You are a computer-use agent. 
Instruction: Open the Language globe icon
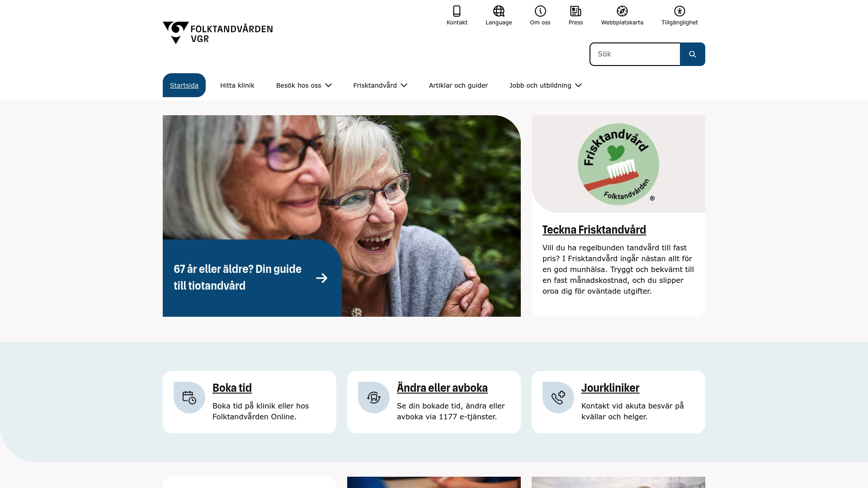499,11
